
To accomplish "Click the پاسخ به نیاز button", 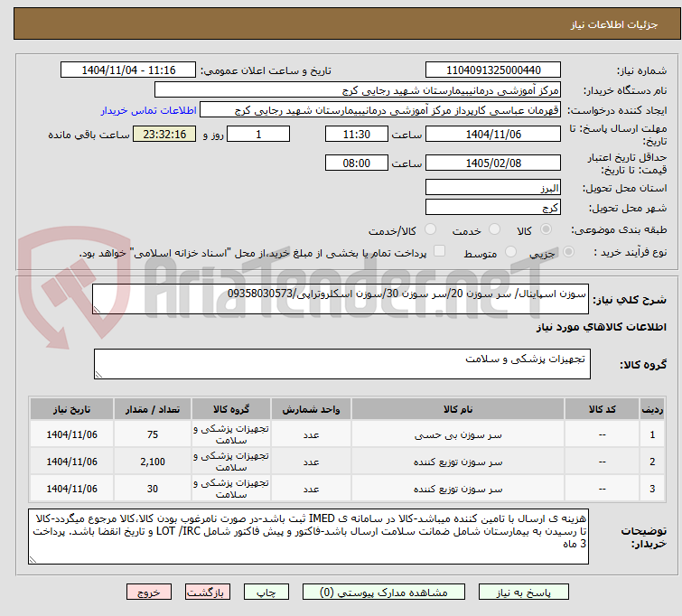I will click(524, 593).
